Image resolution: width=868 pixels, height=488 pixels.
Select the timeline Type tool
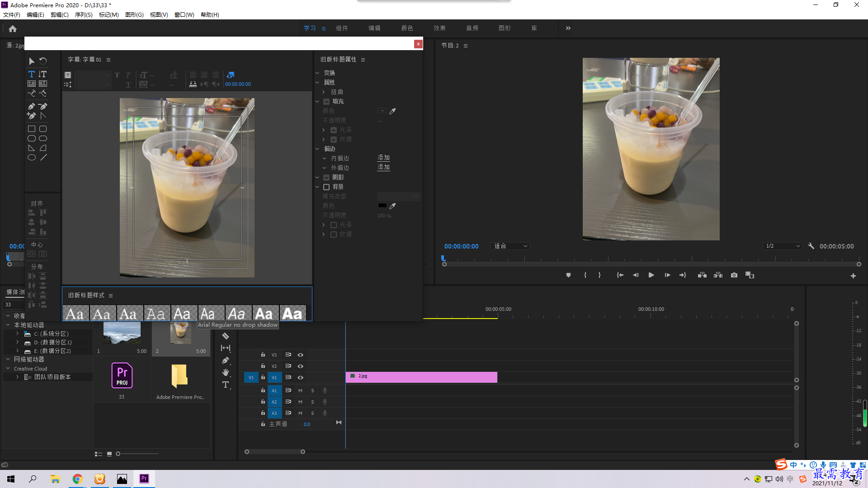[x=226, y=385]
